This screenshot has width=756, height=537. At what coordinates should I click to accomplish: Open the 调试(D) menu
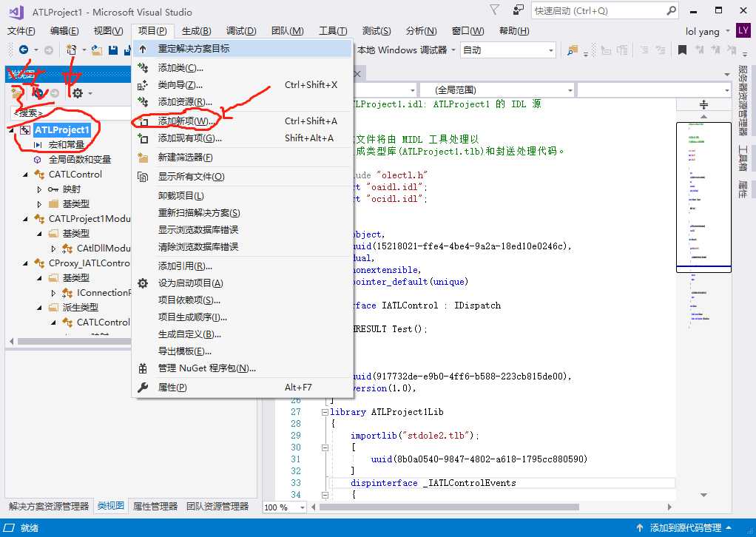[x=241, y=31]
